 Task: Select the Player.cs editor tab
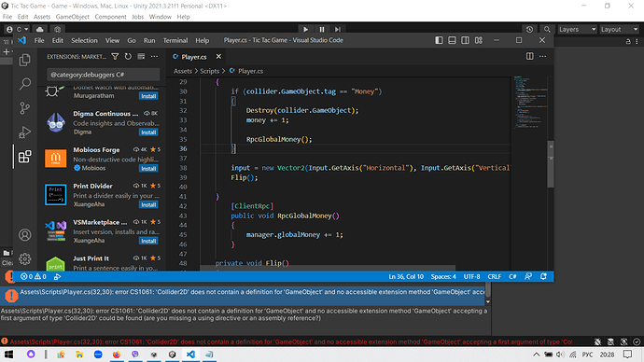pos(194,57)
